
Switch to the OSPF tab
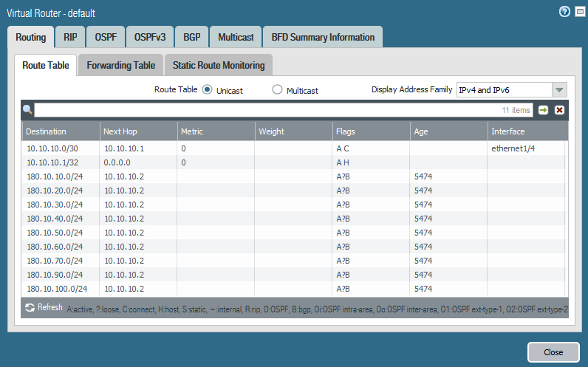pos(106,37)
